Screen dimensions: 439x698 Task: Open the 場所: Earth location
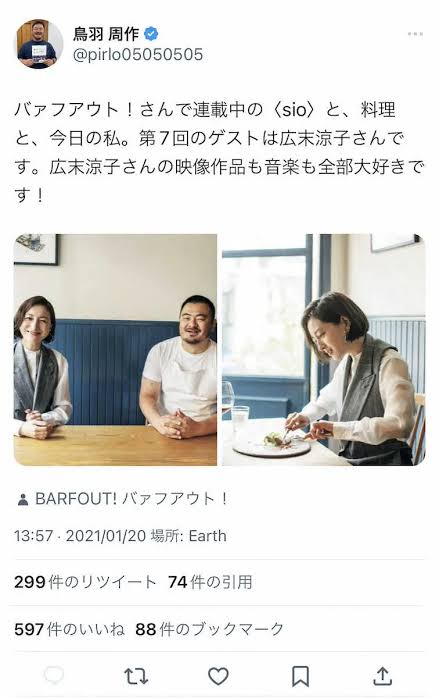tap(189, 536)
